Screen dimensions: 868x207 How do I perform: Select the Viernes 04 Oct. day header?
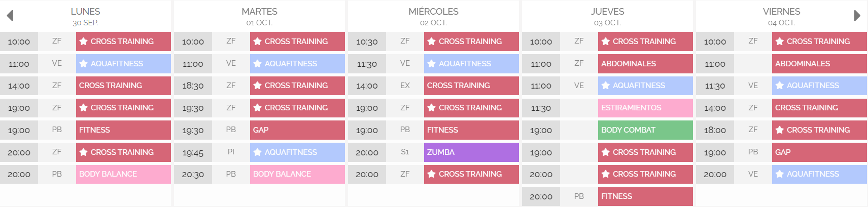click(781, 16)
